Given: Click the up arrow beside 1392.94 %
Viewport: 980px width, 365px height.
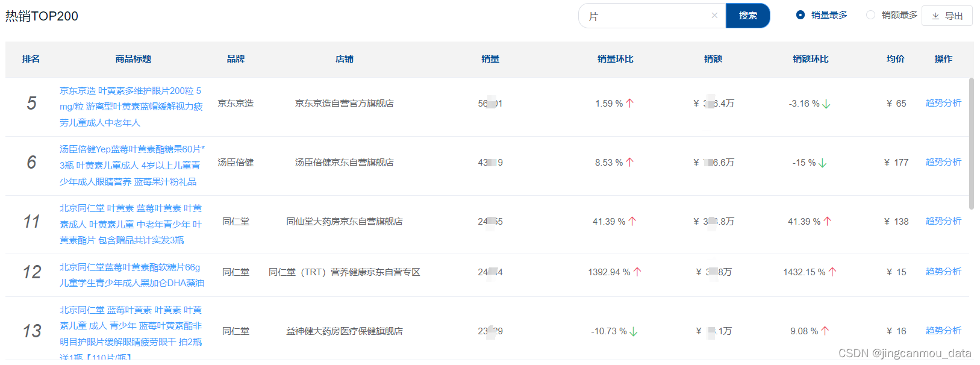Looking at the screenshot, I should pyautogui.click(x=637, y=272).
